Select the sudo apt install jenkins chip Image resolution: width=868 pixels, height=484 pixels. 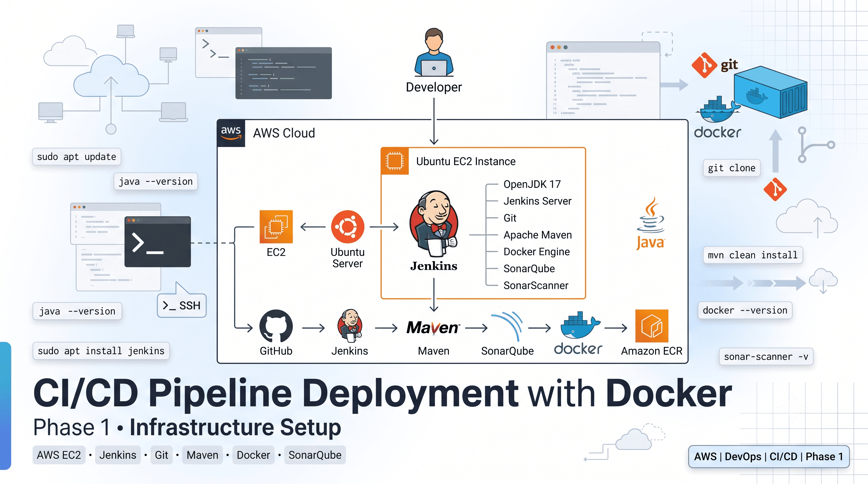pos(101,351)
